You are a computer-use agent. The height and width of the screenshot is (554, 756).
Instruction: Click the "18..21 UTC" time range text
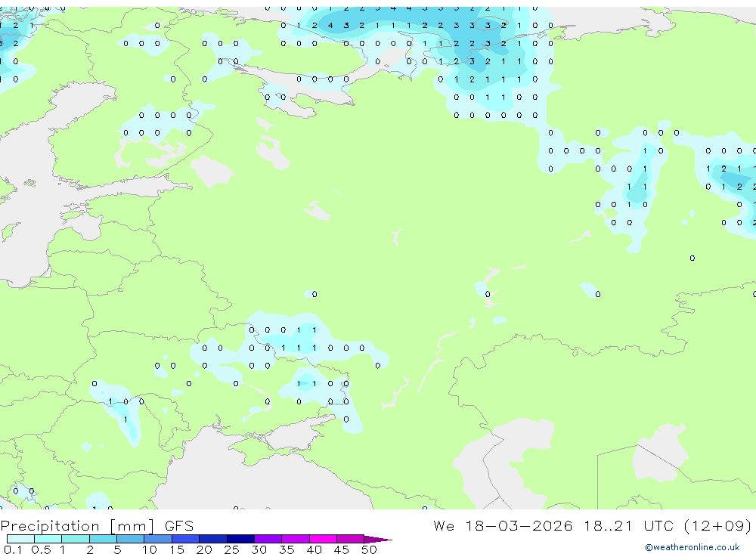pos(629,525)
